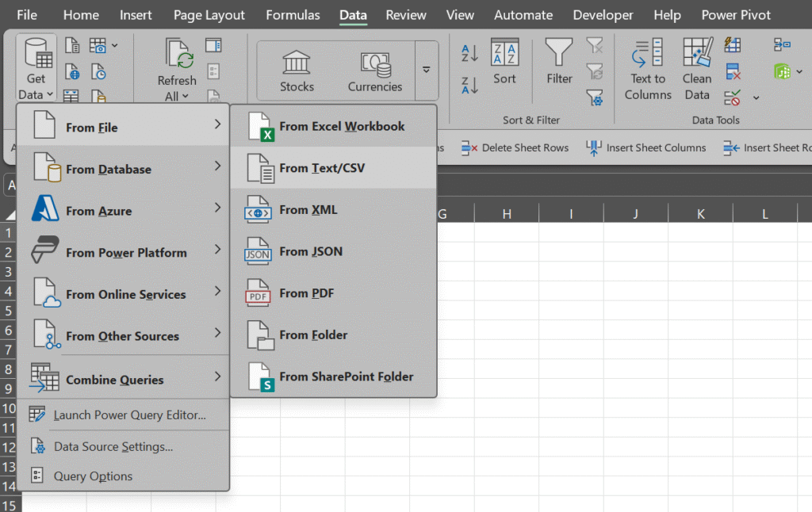Click the Clean Data icon
The image size is (812, 512).
(697, 70)
